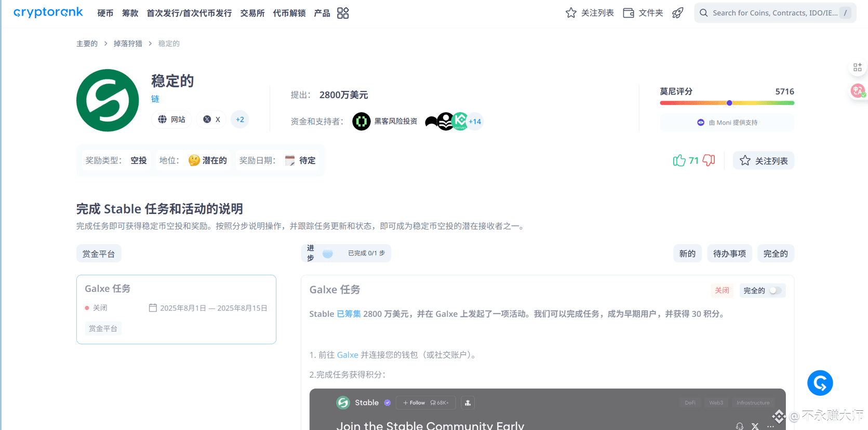Click the black wave investor logo
This screenshot has width=868, height=430.
click(431, 122)
